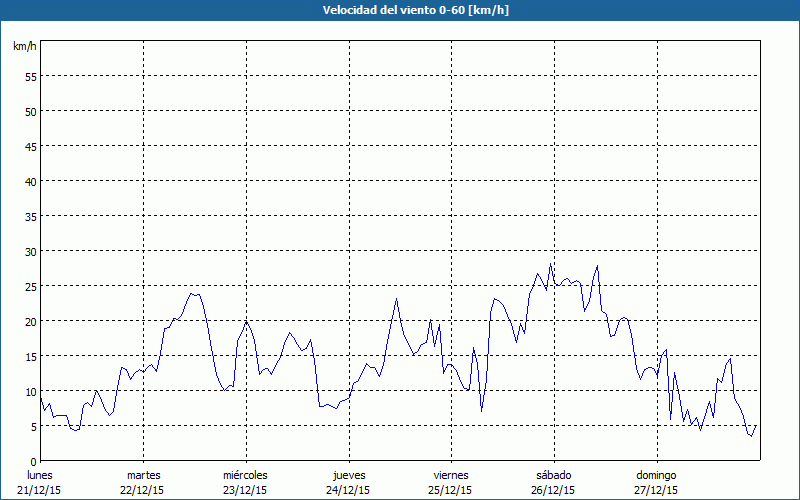Click the 45 label on the vertical axis
The image size is (800, 500).
30,146
